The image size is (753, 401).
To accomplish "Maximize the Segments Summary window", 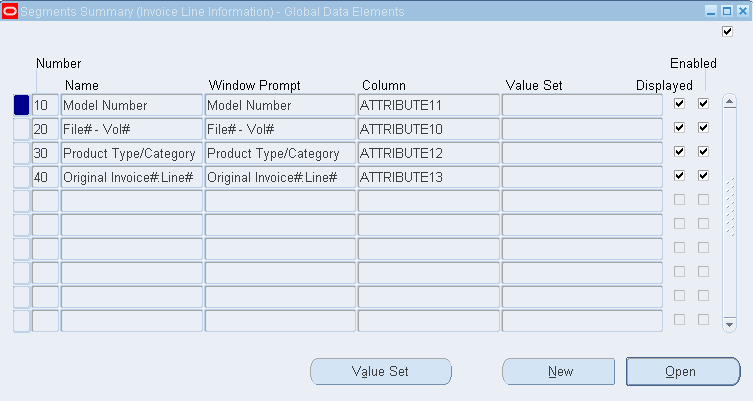I will tap(725, 11).
